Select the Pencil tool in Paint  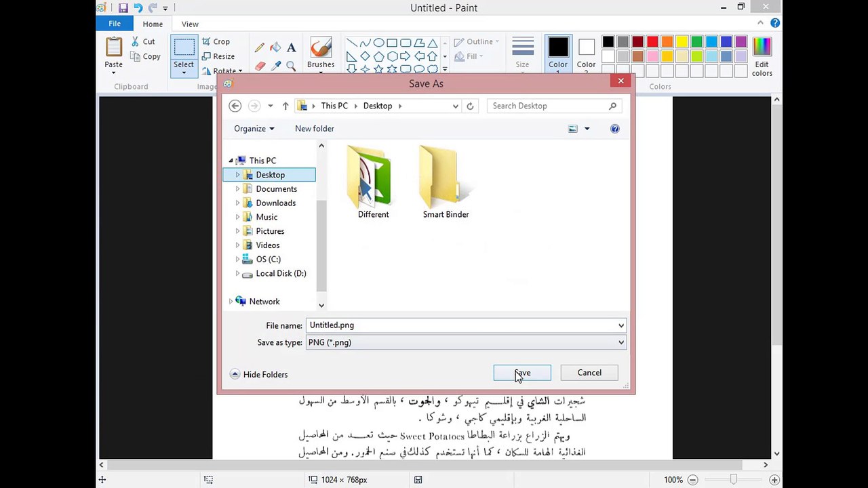point(260,48)
